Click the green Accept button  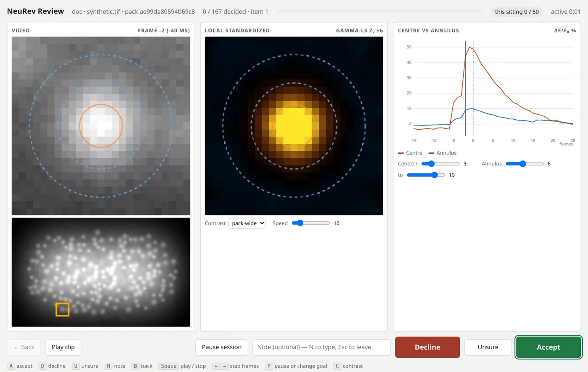click(x=548, y=347)
